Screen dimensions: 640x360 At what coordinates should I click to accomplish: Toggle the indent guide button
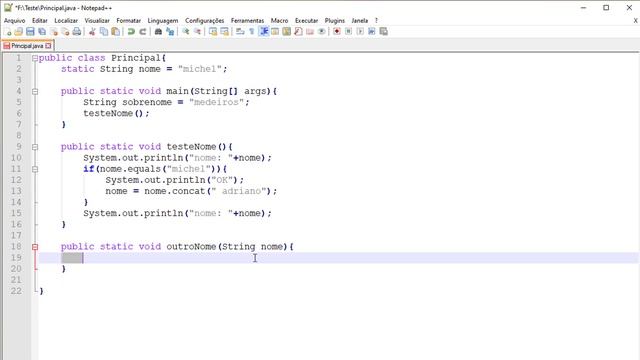264,31
